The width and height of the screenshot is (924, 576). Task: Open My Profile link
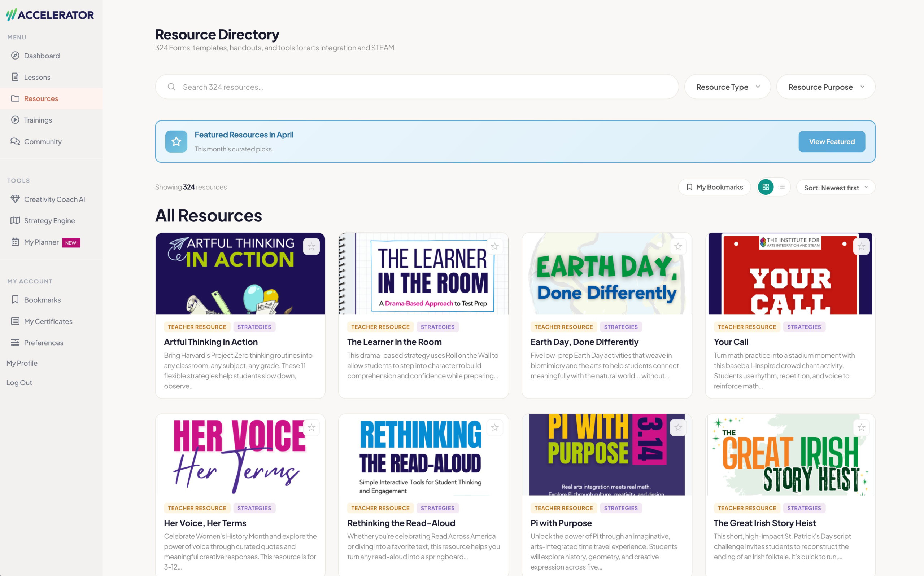coord(22,363)
